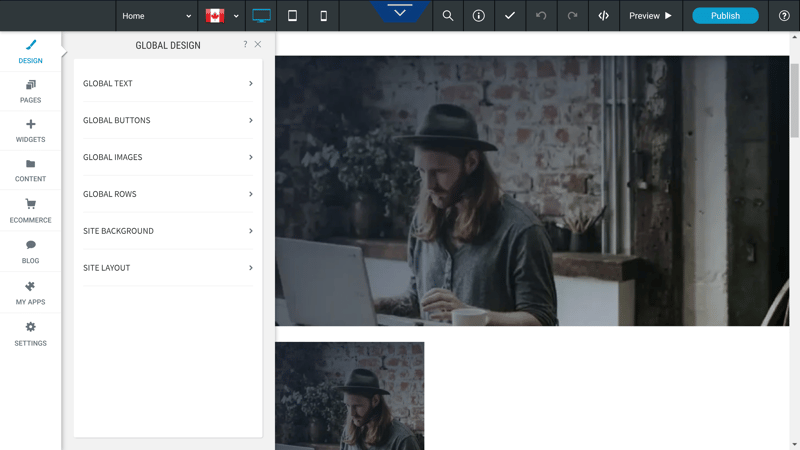
Task: Open Canadian flag language dropdown
Action: tap(222, 16)
